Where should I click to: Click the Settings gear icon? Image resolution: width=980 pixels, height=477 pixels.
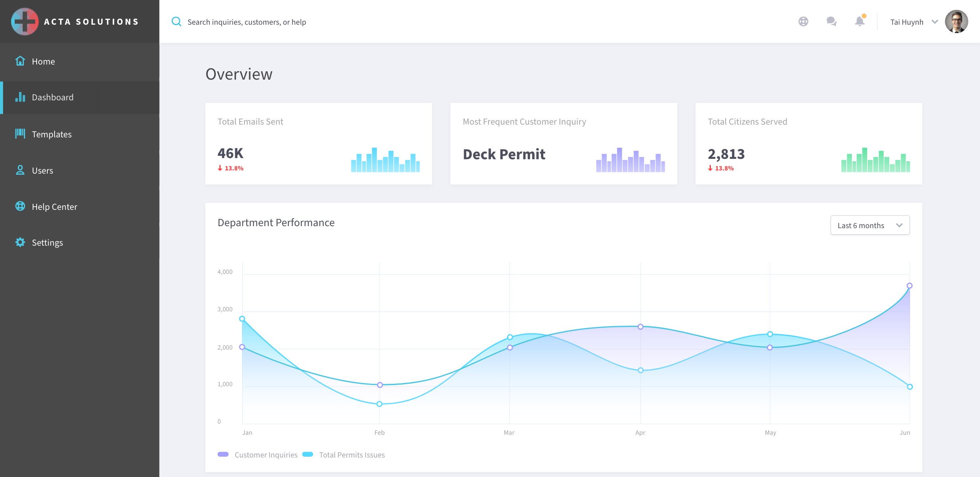tap(20, 242)
